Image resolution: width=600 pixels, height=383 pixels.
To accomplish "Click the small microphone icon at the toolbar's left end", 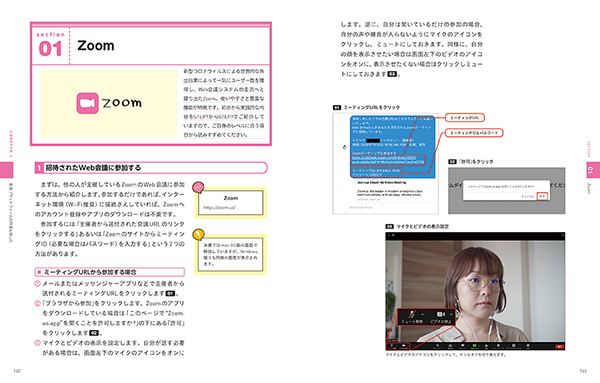I will click(391, 346).
